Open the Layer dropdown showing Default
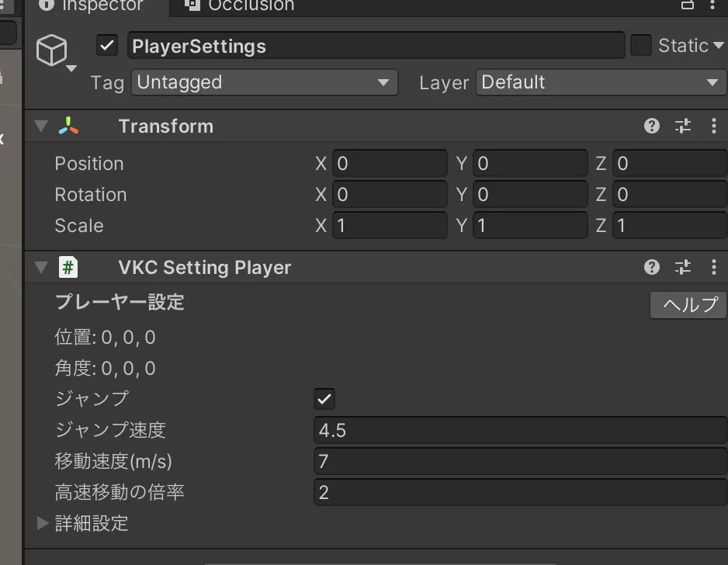The width and height of the screenshot is (728, 565). pyautogui.click(x=601, y=82)
